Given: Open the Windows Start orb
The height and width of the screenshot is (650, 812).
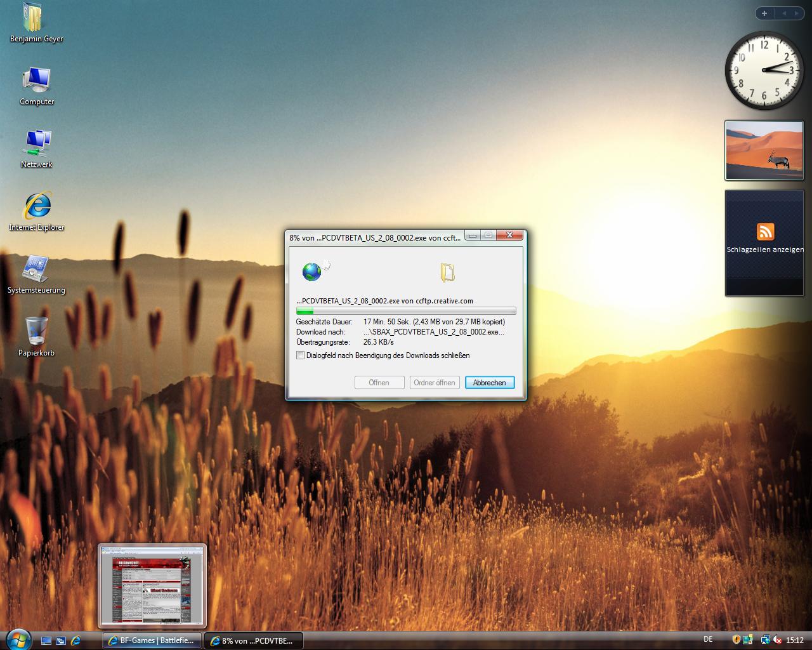Looking at the screenshot, I should click(x=17, y=639).
